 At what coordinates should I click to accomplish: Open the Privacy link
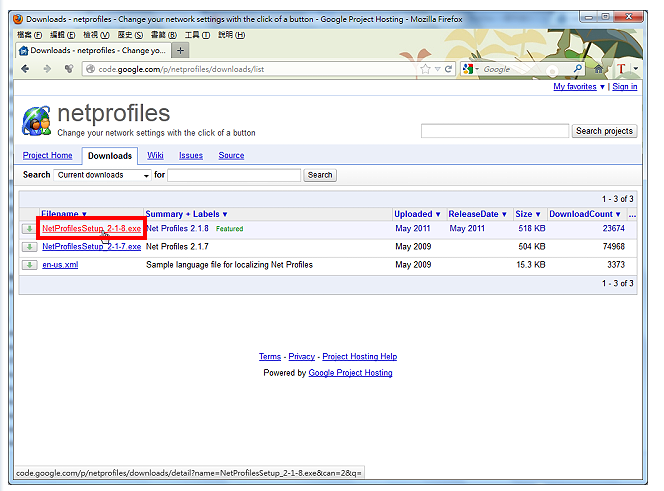point(302,356)
